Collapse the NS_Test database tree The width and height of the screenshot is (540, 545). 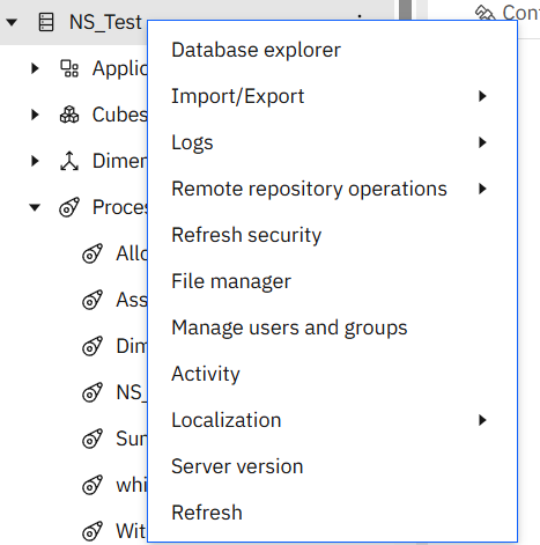(x=12, y=23)
